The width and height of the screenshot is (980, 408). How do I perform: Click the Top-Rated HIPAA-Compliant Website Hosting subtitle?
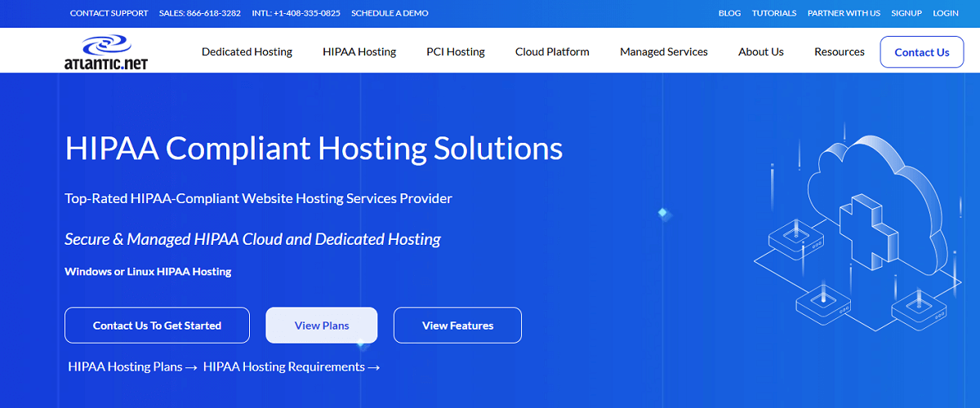tap(258, 198)
